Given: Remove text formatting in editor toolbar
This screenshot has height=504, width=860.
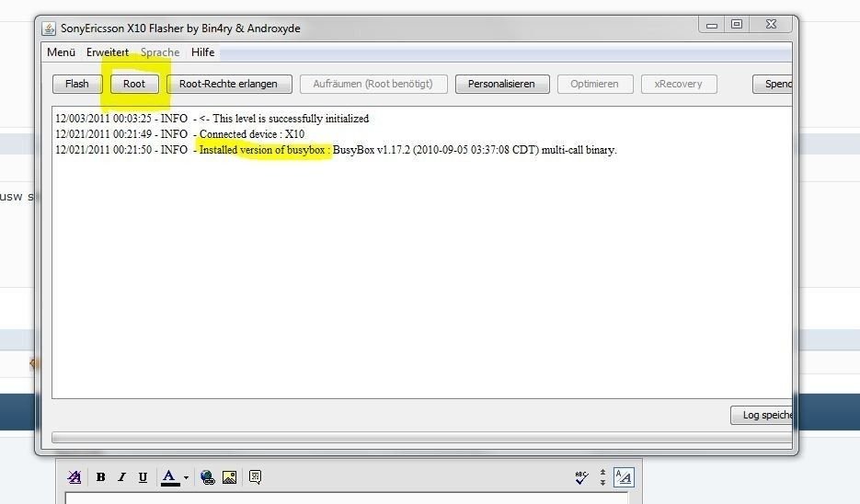Looking at the screenshot, I should point(75,477).
